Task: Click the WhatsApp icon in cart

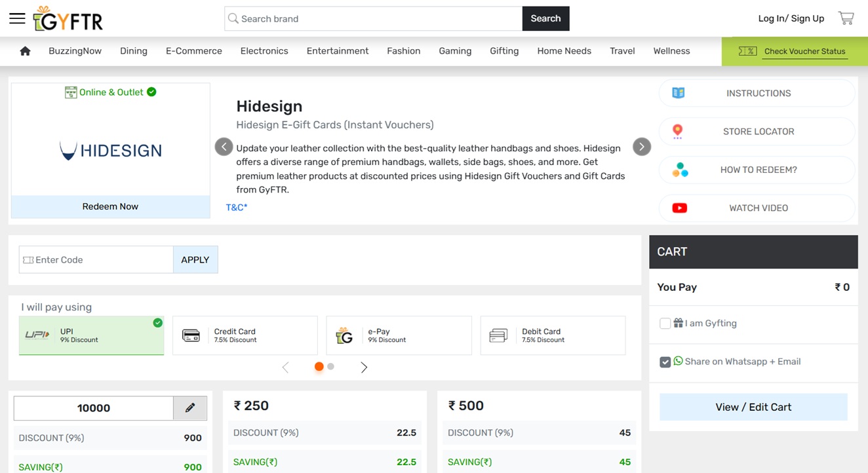Action: (x=678, y=361)
